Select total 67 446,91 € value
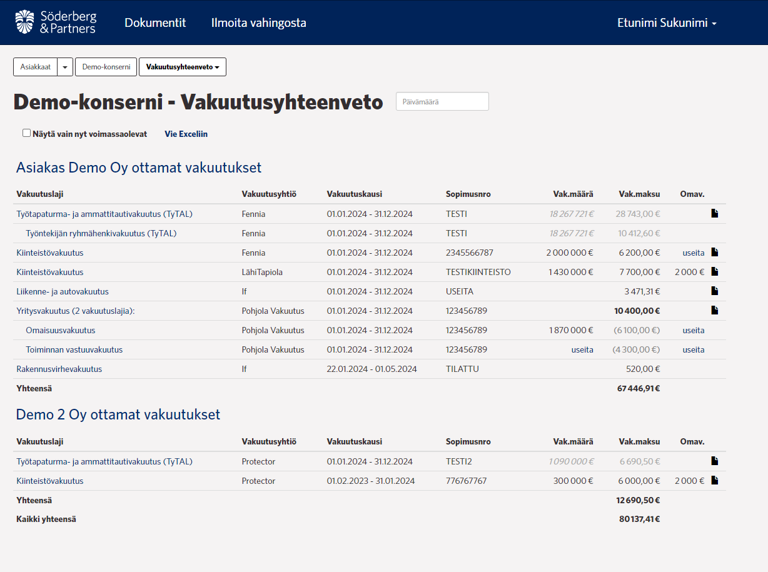 coord(638,388)
